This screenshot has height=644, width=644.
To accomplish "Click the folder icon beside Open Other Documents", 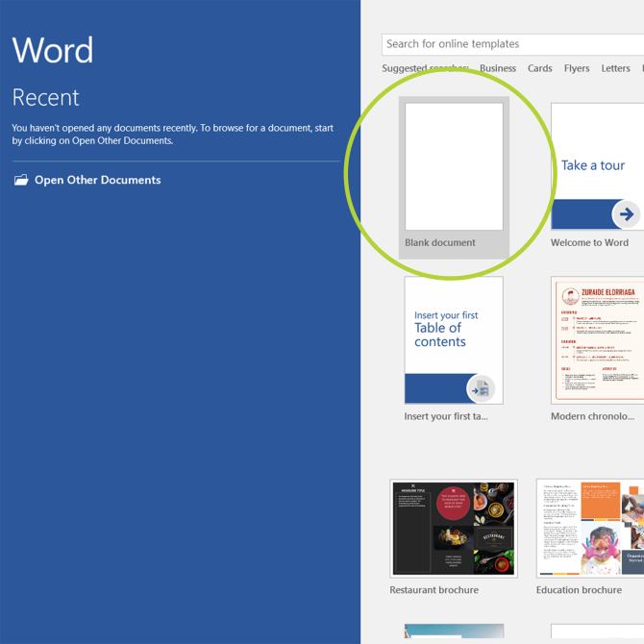I will pyautogui.click(x=21, y=180).
